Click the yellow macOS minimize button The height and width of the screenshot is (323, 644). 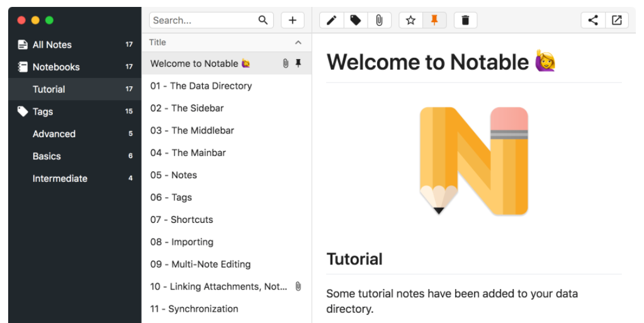point(35,20)
